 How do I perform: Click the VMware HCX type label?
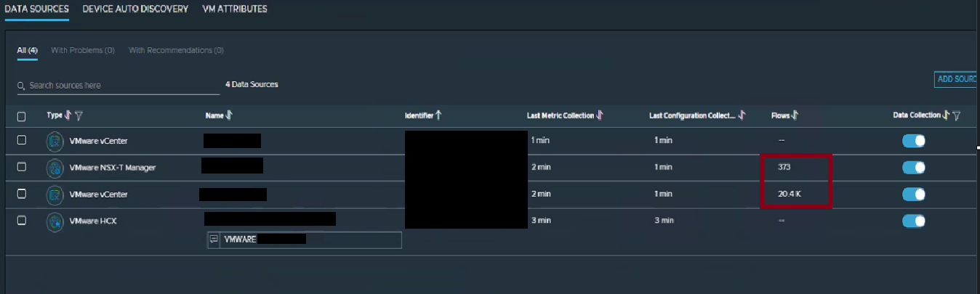point(93,221)
